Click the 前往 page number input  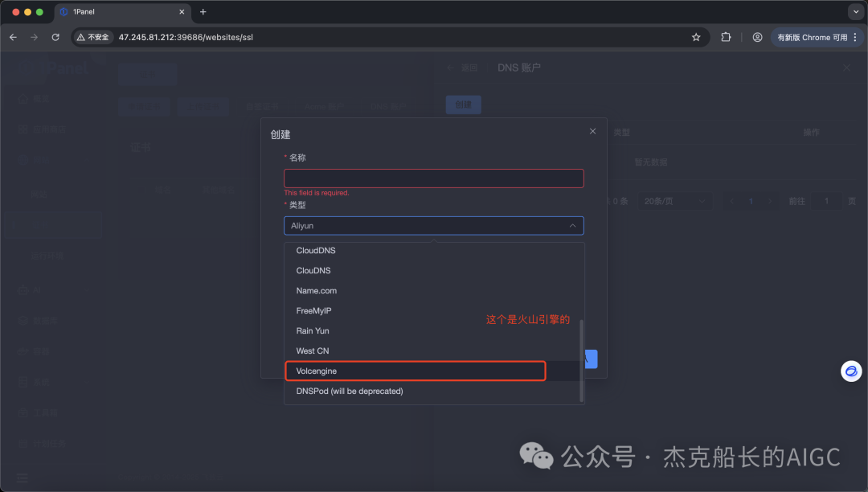click(826, 201)
